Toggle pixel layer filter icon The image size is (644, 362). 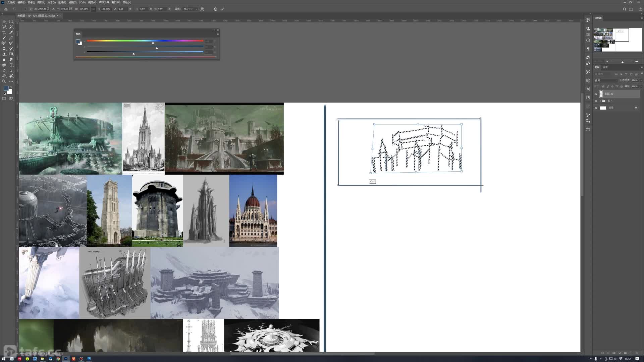click(616, 74)
